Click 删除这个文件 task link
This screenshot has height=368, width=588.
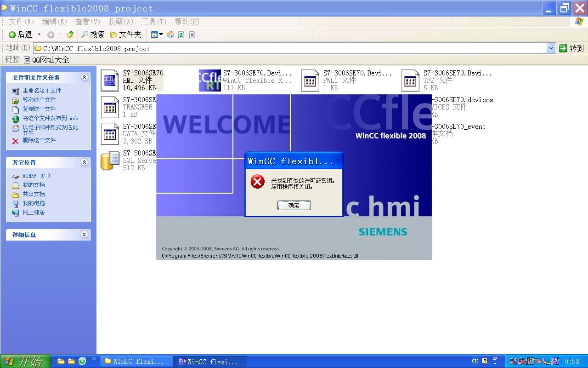point(39,140)
